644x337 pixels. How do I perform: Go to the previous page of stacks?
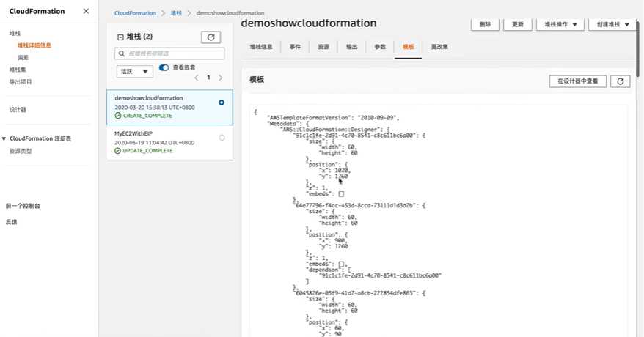(196, 78)
